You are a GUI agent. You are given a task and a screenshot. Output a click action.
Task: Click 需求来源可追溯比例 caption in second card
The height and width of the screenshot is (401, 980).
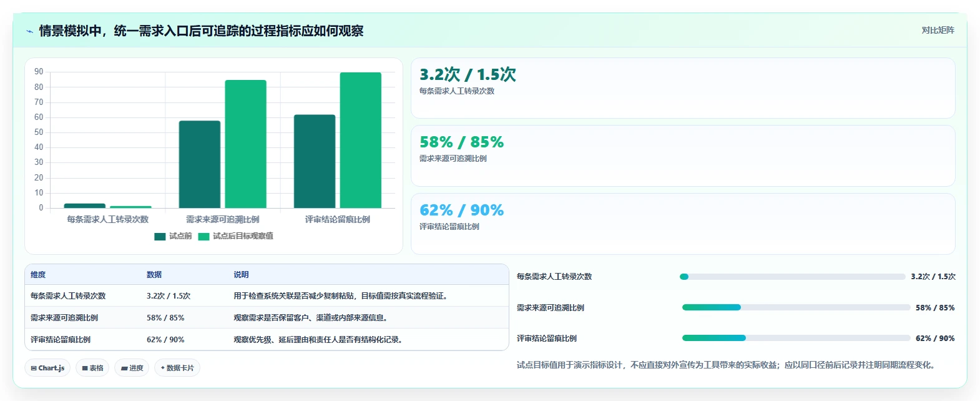pos(453,159)
